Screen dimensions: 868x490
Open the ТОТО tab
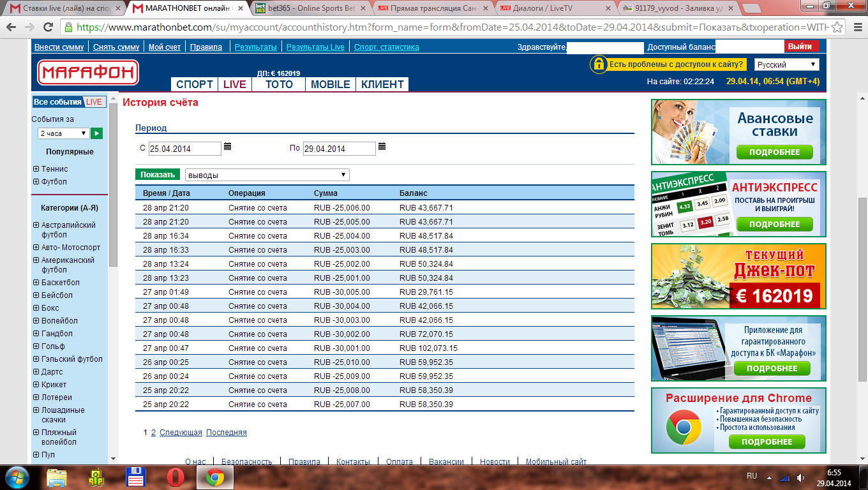click(279, 84)
